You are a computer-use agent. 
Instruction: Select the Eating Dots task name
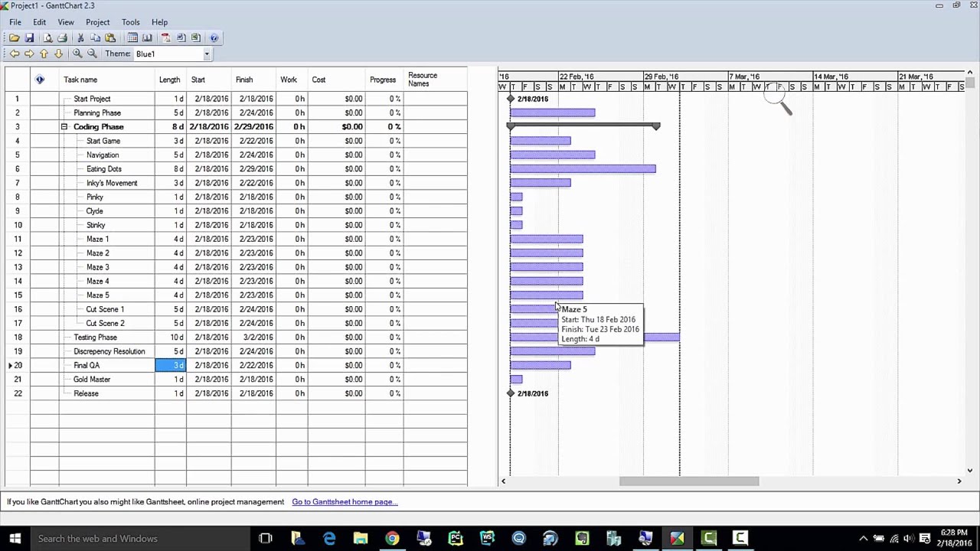point(104,168)
